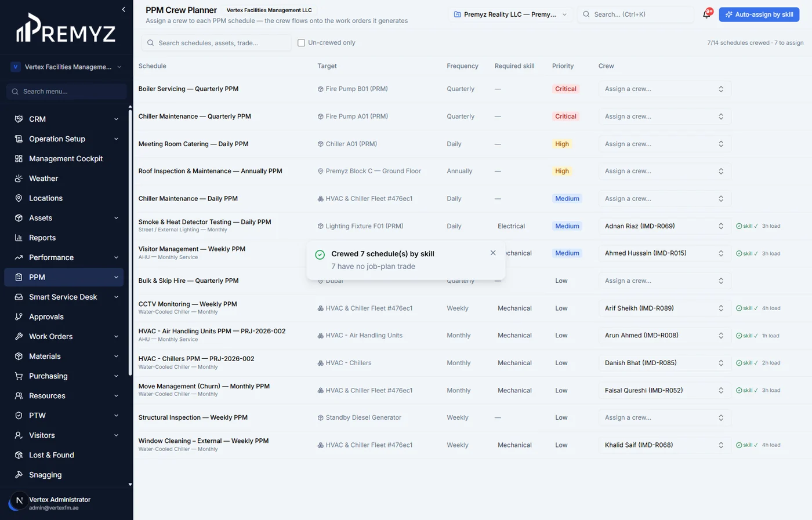
Task: Click the Approvals branch icon
Action: tap(19, 317)
